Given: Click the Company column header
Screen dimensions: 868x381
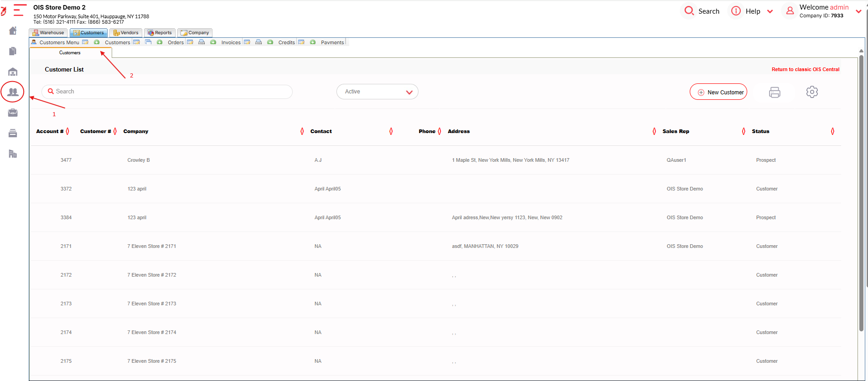Looking at the screenshot, I should [136, 131].
